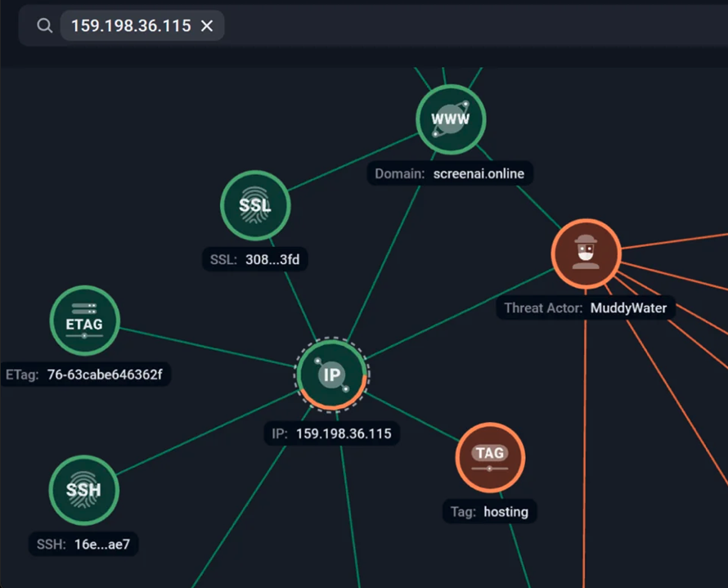Click the IP 159.198.36.115 node label
Screen dimensions: 728x588
click(332, 433)
